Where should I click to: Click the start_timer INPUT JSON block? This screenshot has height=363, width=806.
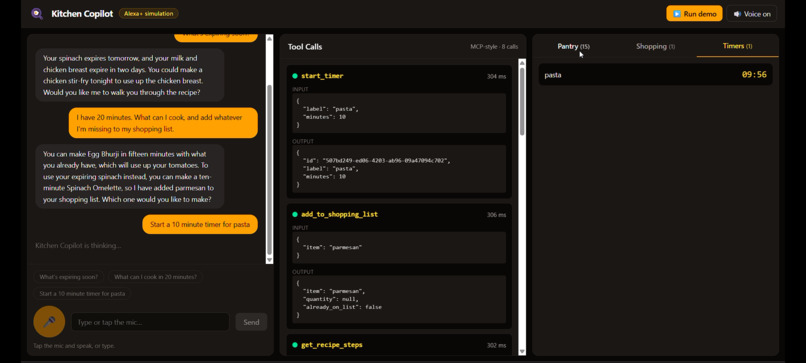(399, 113)
